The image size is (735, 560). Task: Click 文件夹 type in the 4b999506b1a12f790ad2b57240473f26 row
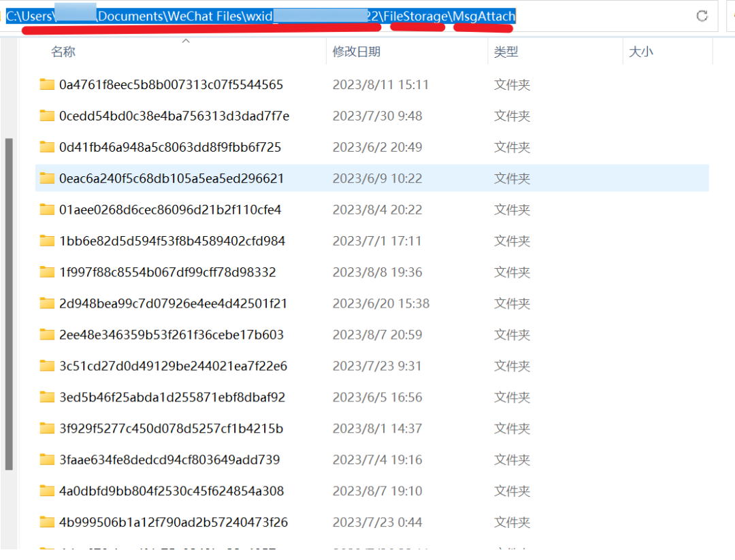coord(512,522)
